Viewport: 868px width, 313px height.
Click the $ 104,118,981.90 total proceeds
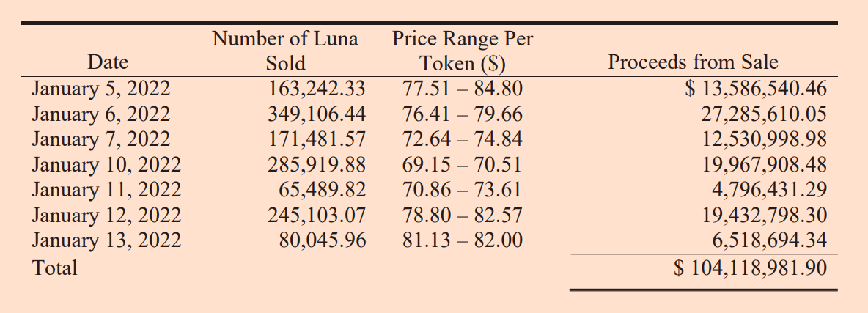click(x=751, y=268)
